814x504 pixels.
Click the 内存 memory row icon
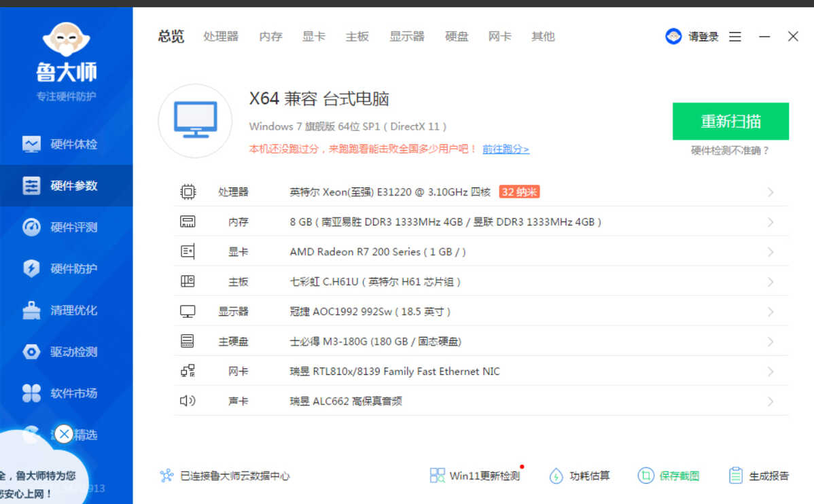pyautogui.click(x=188, y=222)
